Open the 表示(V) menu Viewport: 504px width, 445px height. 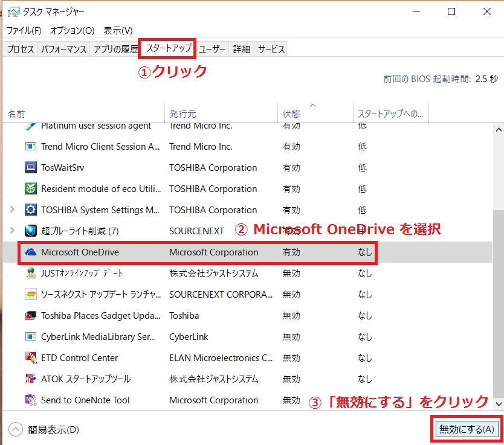(118, 31)
